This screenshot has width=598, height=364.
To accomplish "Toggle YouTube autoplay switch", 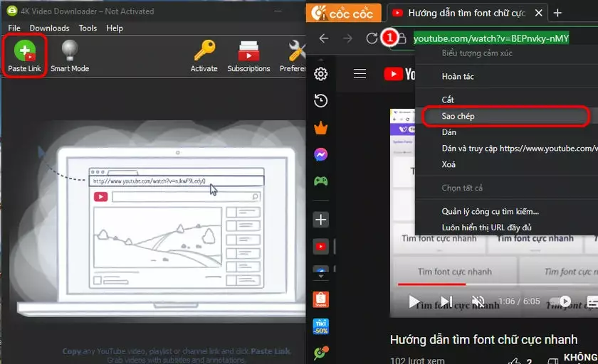I will [562, 301].
